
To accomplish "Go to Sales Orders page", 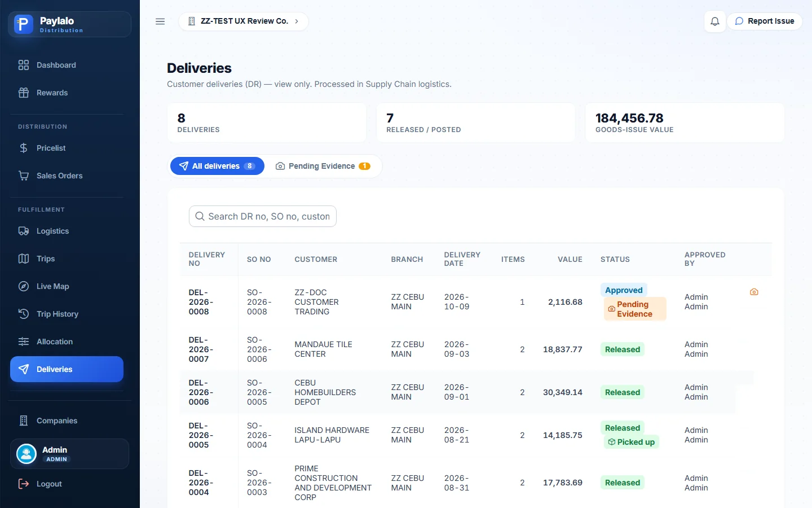I will click(67, 176).
